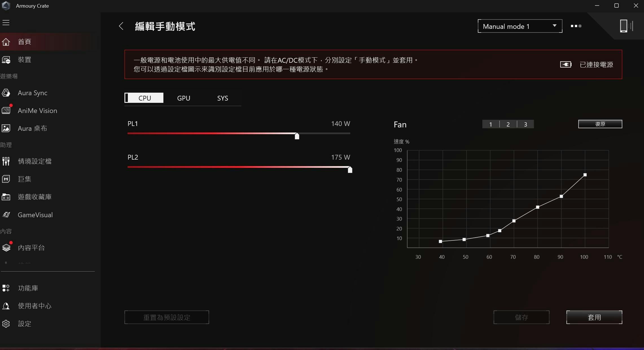Open the AniMe Vision icon
This screenshot has width=644, height=350.
pos(6,110)
